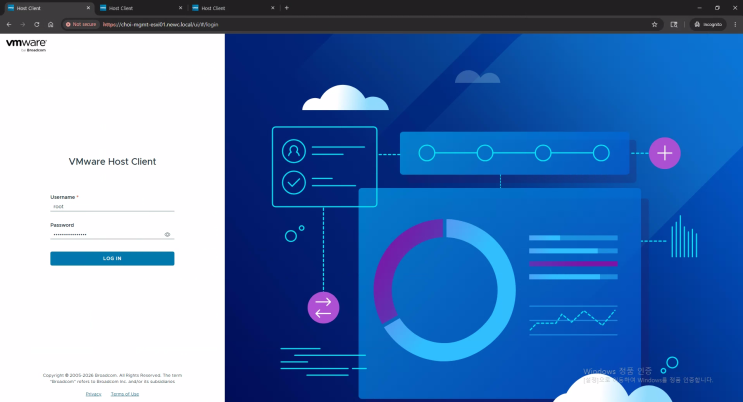The image size is (743, 402).
Task: Switch to the third Host Client tab
Action: coord(232,8)
